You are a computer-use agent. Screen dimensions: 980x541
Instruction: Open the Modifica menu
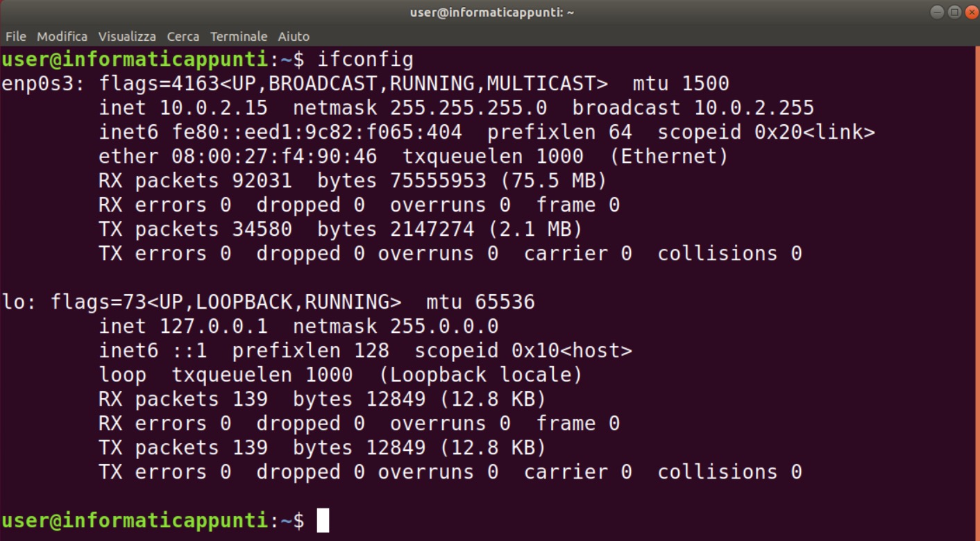62,36
